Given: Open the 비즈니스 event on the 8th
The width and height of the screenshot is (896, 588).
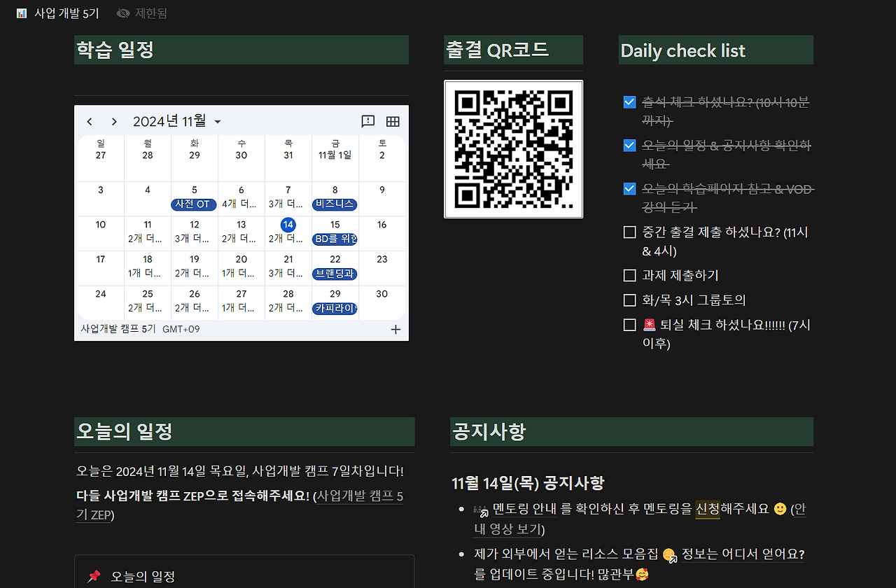Looking at the screenshot, I should pyautogui.click(x=335, y=204).
